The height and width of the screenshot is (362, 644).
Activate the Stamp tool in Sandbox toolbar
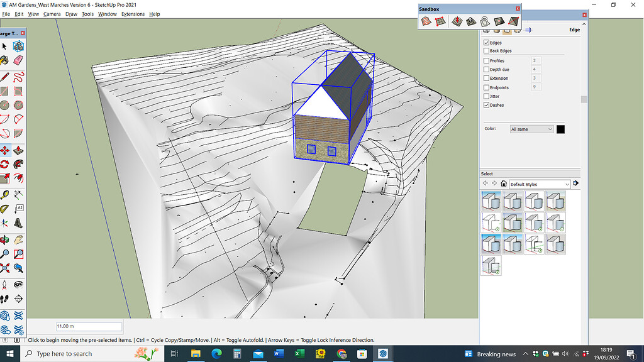[x=471, y=21]
